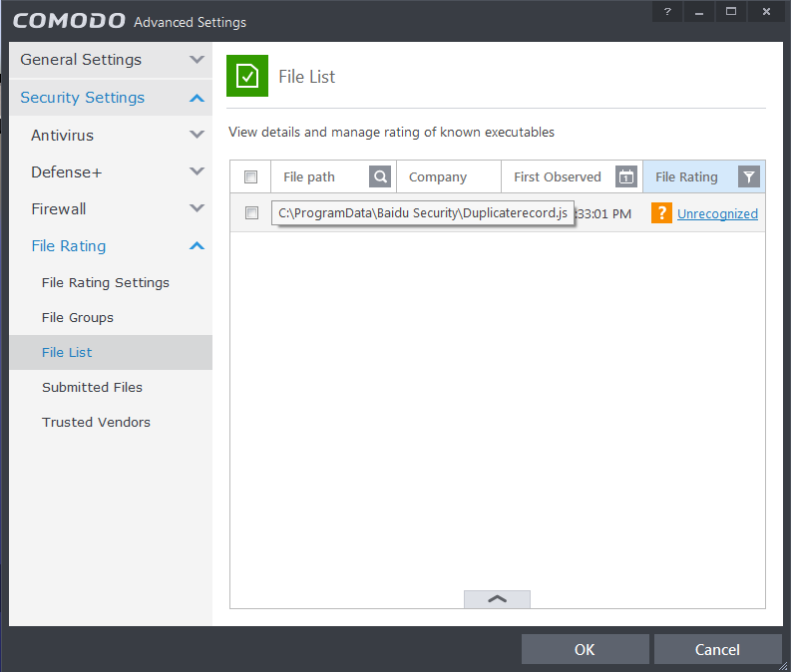Open File Rating Settings page
This screenshot has width=791, height=672.
tap(106, 282)
